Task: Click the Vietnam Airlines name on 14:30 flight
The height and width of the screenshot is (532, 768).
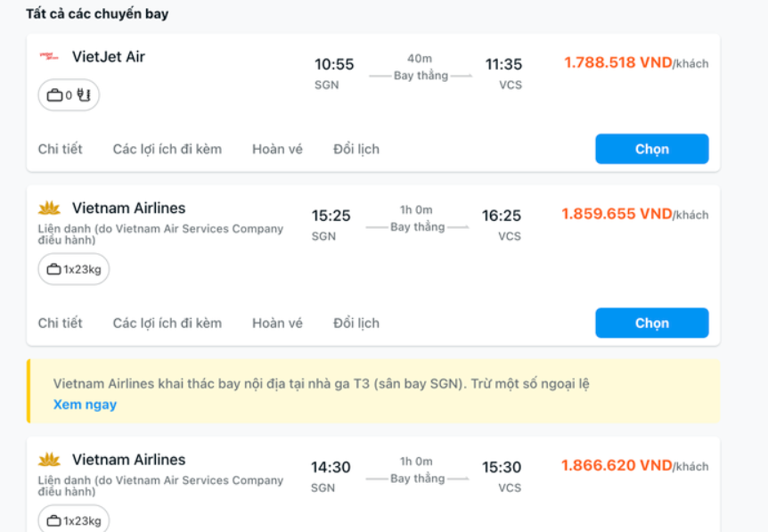Action: point(128,460)
